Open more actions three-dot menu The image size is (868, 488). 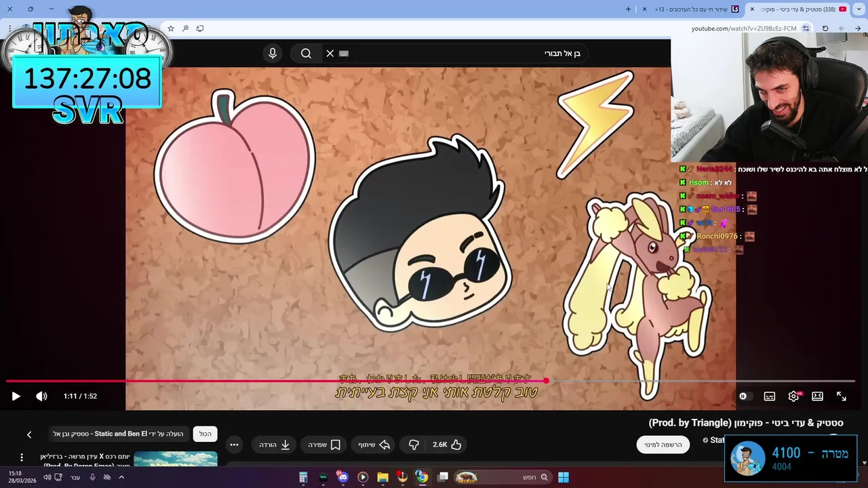tap(234, 445)
